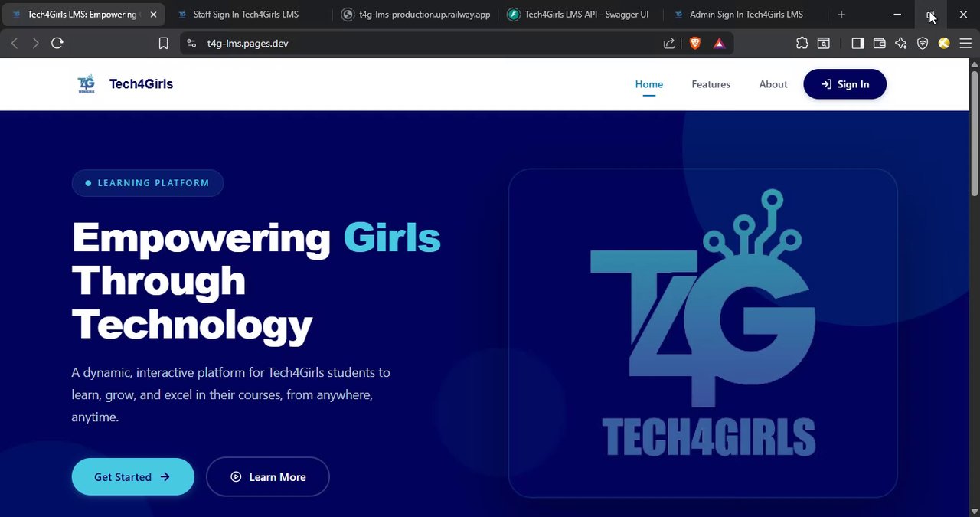Click the Learn More button
Image resolution: width=980 pixels, height=517 pixels.
click(x=268, y=476)
